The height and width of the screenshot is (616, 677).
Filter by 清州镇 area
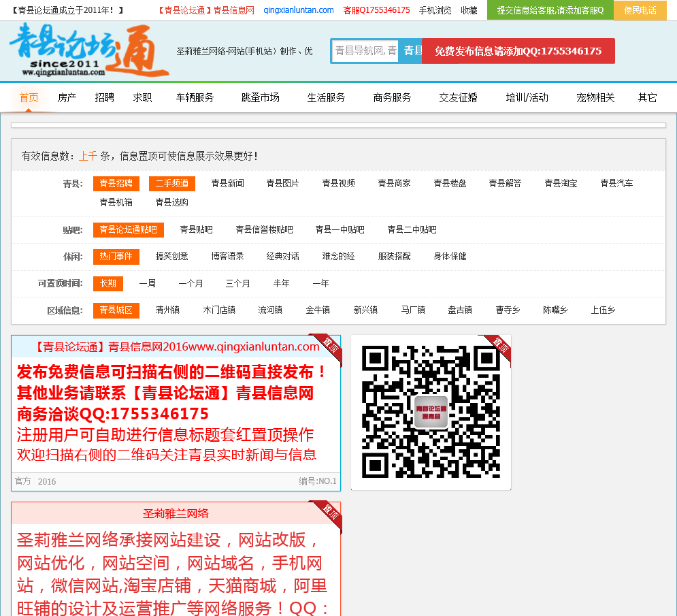(167, 310)
